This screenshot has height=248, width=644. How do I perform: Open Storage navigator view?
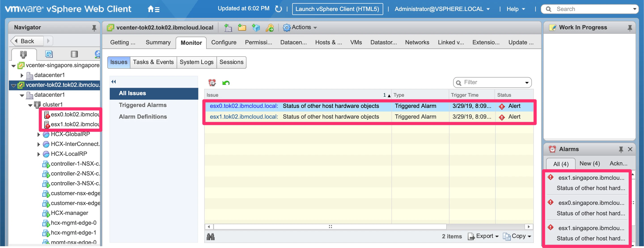coord(74,54)
